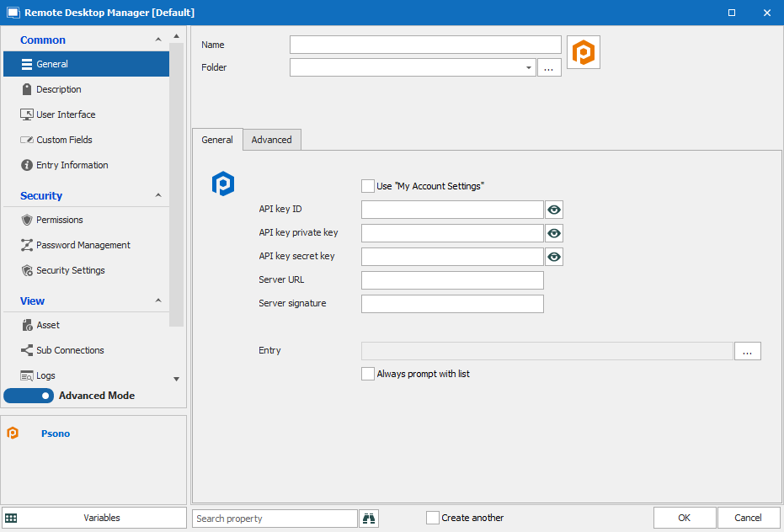Viewport: 784px width, 532px height.
Task: Check the Always prompt with list option
Action: coord(368,374)
